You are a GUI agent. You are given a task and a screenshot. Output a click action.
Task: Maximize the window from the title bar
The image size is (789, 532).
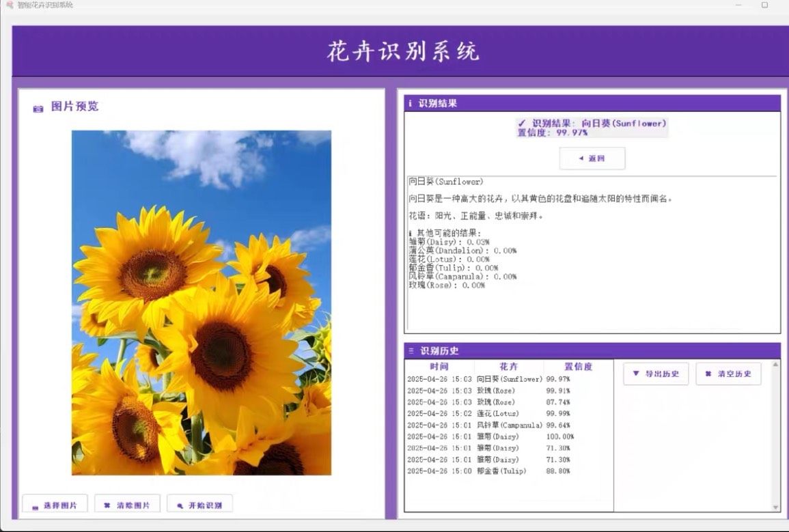point(765,5)
